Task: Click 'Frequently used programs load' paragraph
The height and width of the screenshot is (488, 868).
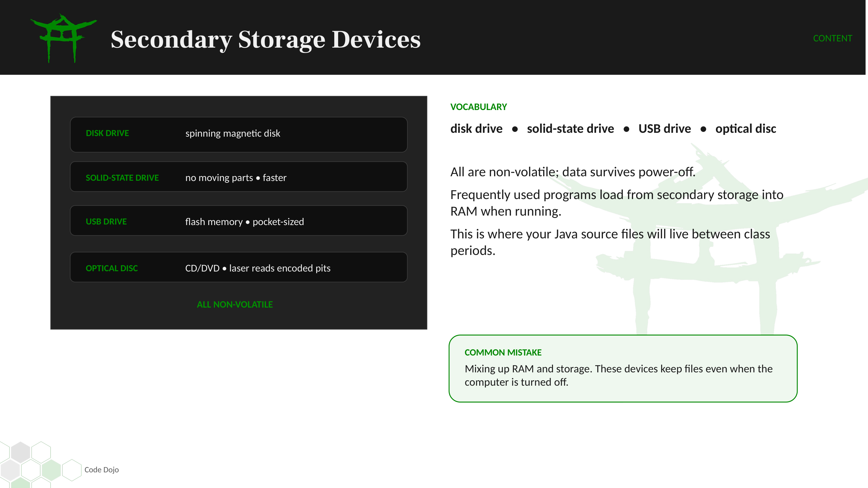Action: click(x=617, y=203)
